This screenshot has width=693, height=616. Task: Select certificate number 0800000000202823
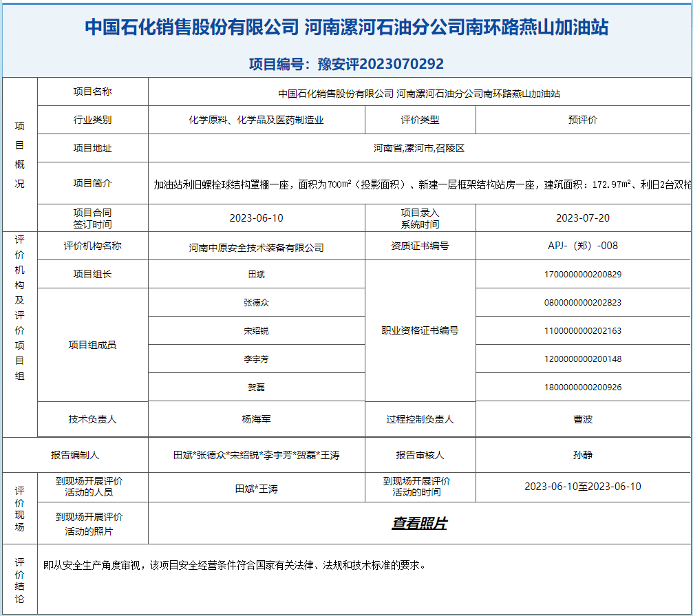pyautogui.click(x=583, y=303)
